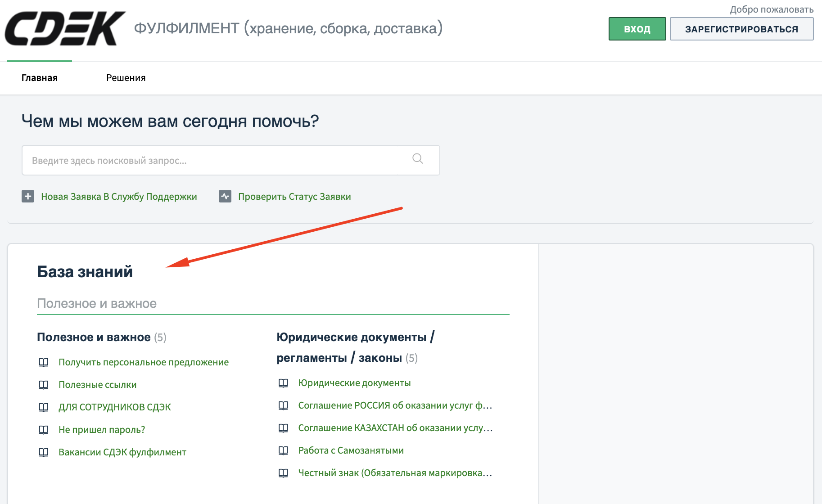822x504 pixels.
Task: Click the ФУЛФИЛМЕНТ portal title text
Action: pyautogui.click(x=288, y=28)
